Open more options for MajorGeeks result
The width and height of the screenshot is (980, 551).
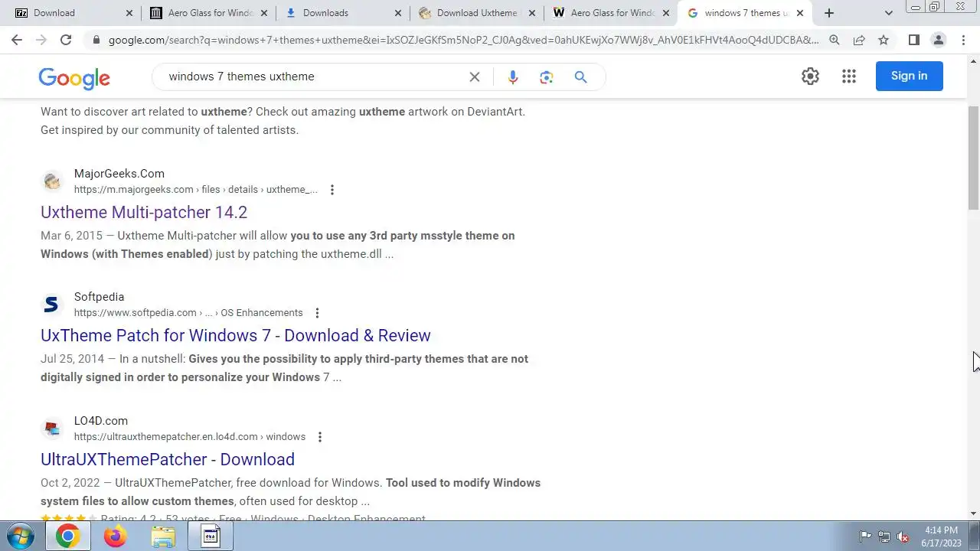(x=332, y=190)
